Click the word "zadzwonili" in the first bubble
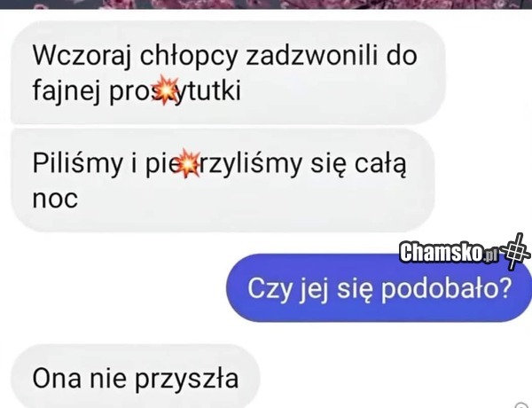 pyautogui.click(x=312, y=55)
